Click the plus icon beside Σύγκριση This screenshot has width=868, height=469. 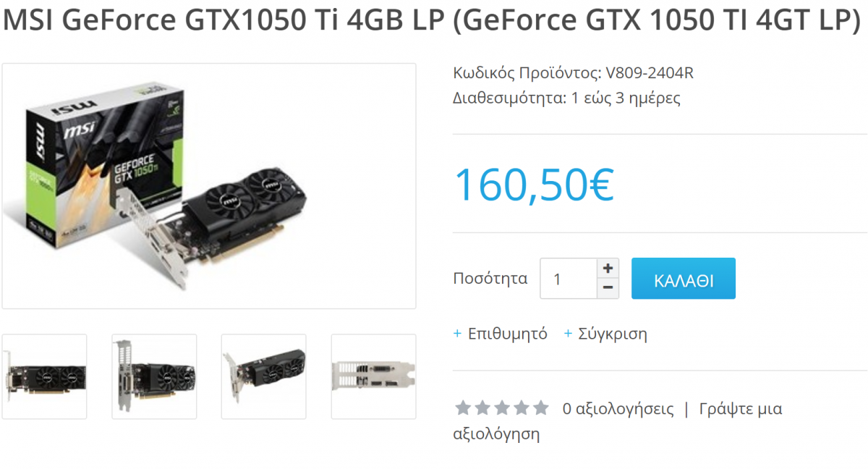[x=568, y=334]
